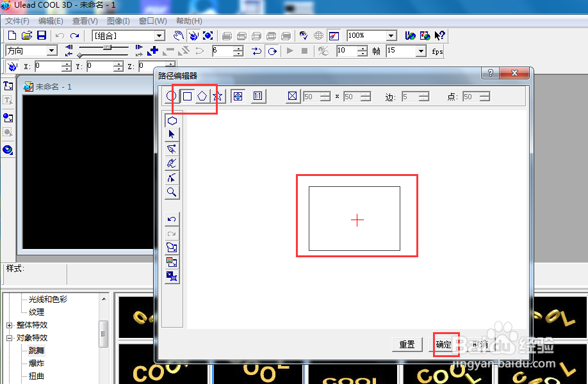Screen dimensions: 588x384
Task: Select the ellipse shape tool in path editor
Action: [x=172, y=96]
